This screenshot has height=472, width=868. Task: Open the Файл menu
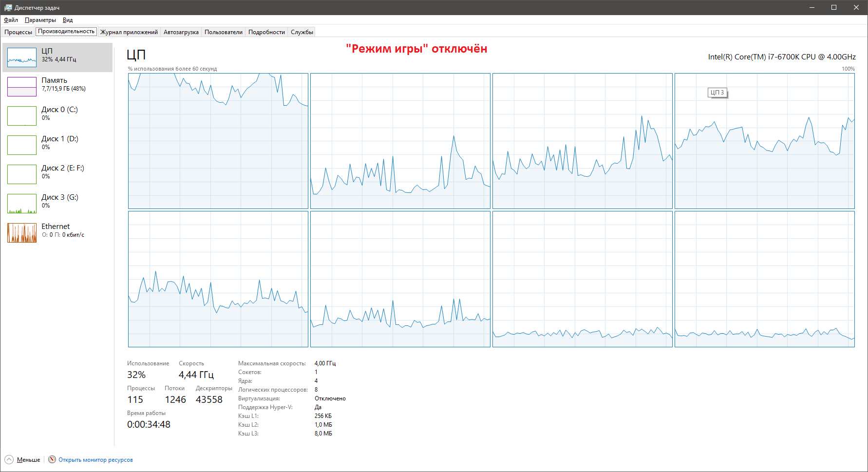tap(11, 20)
